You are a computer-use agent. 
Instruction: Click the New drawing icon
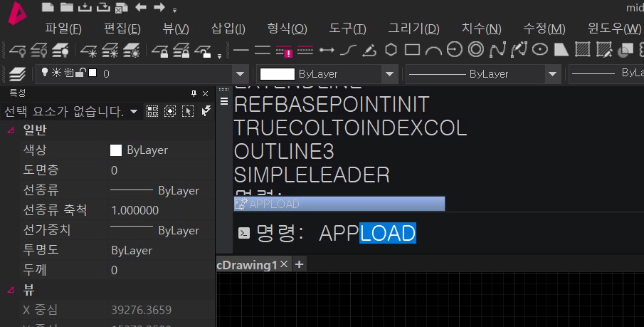[x=48, y=7]
